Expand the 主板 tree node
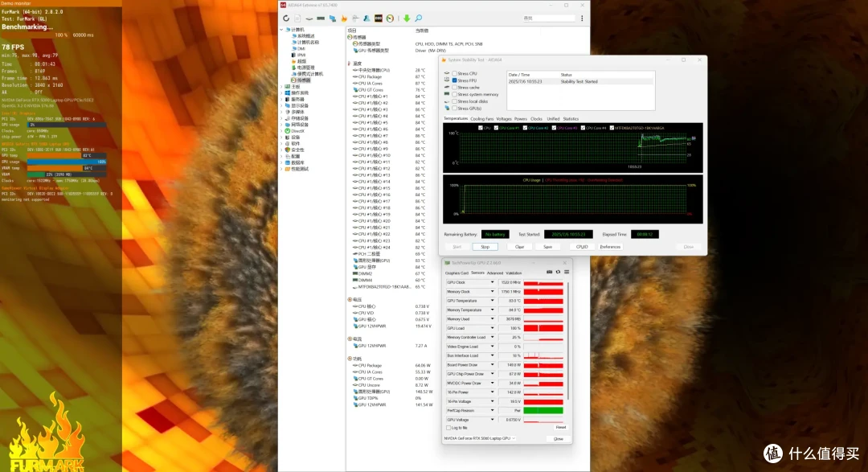Screen dimensions: 868x472 282,86
